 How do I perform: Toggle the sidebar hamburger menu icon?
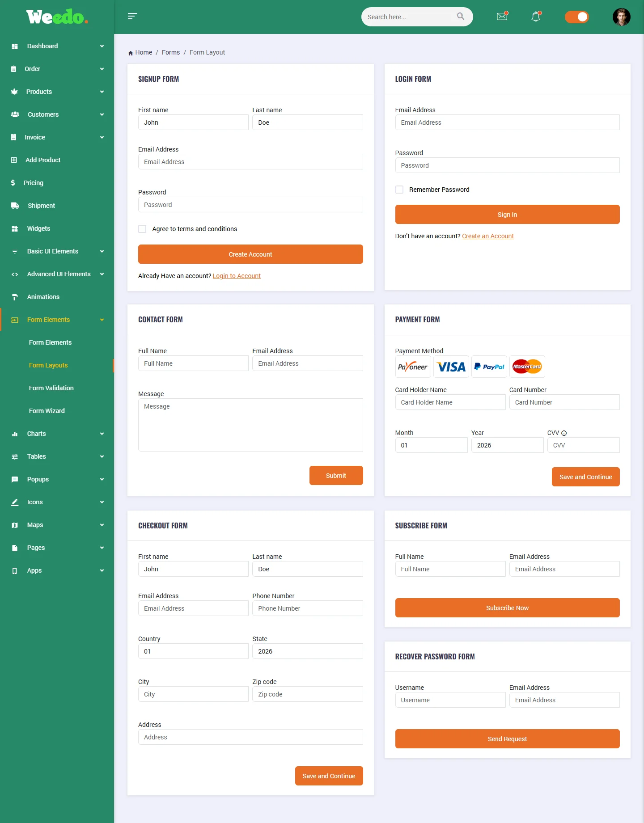tap(132, 16)
